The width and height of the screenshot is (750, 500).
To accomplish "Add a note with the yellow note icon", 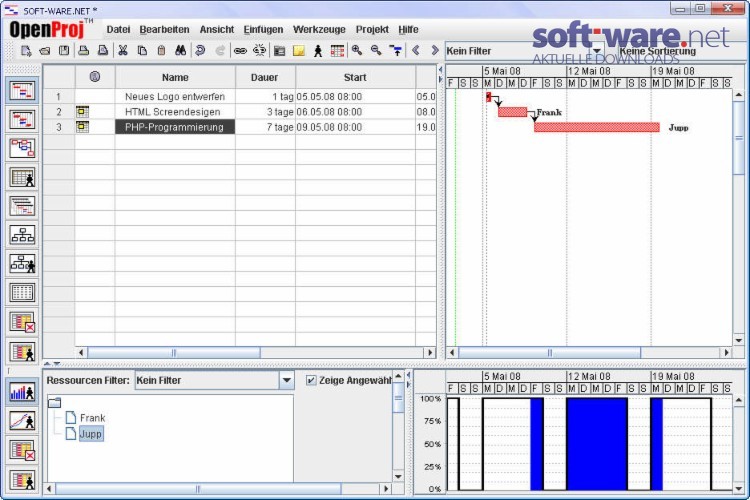I will point(299,51).
